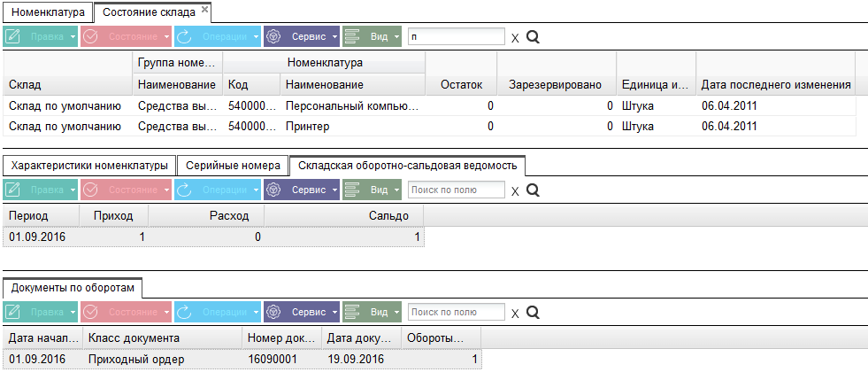Screen dimensions: 868x380
Task: Click the gear icon on top Сервис button
Action: click(273, 36)
